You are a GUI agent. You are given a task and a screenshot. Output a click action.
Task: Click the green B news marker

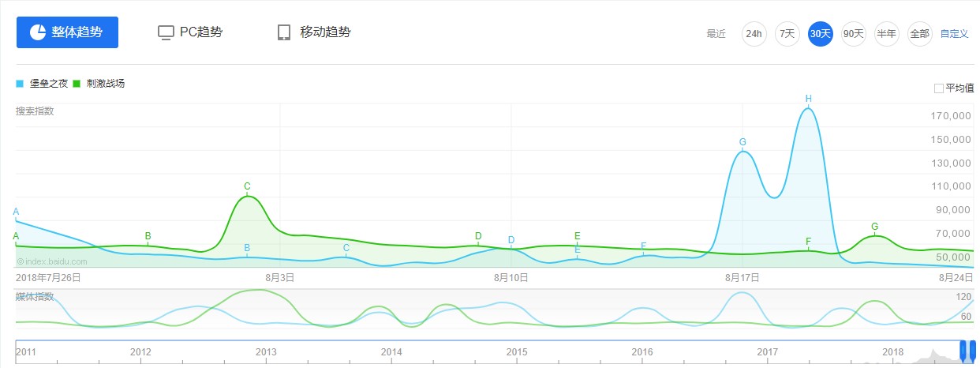(x=148, y=236)
